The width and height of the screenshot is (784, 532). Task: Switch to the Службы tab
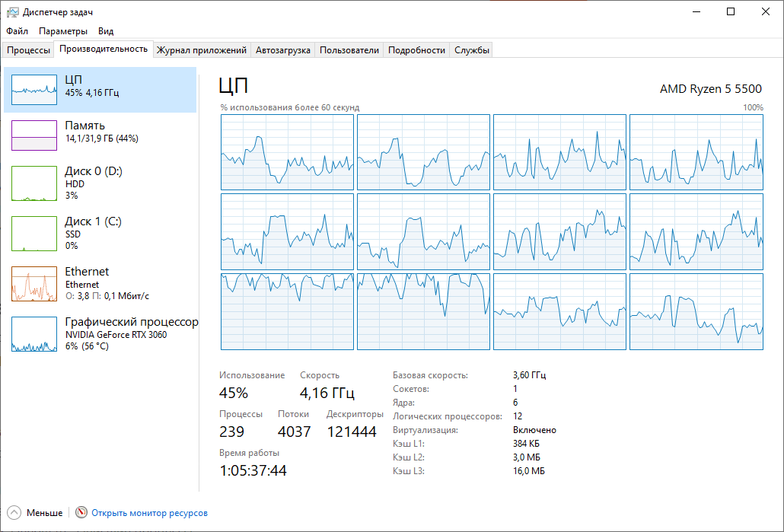pos(471,50)
